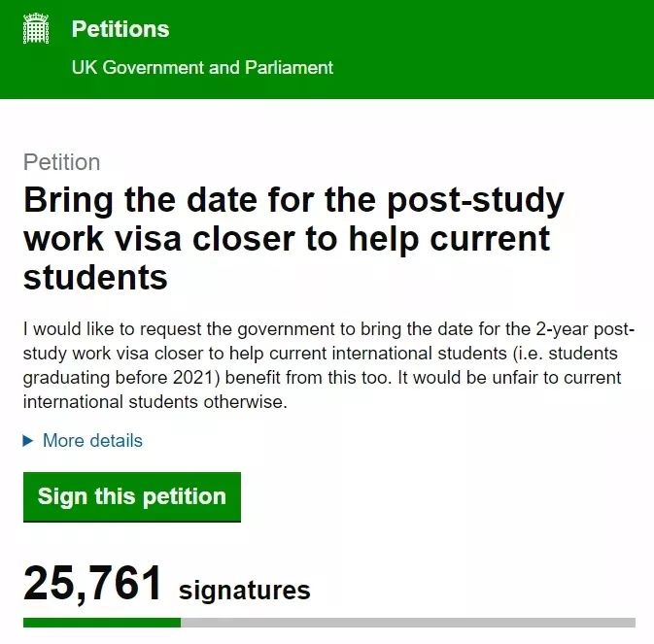Click the "signatures" label beside the count
Image resolution: width=654 pixels, height=644 pixels.
pyautogui.click(x=245, y=590)
